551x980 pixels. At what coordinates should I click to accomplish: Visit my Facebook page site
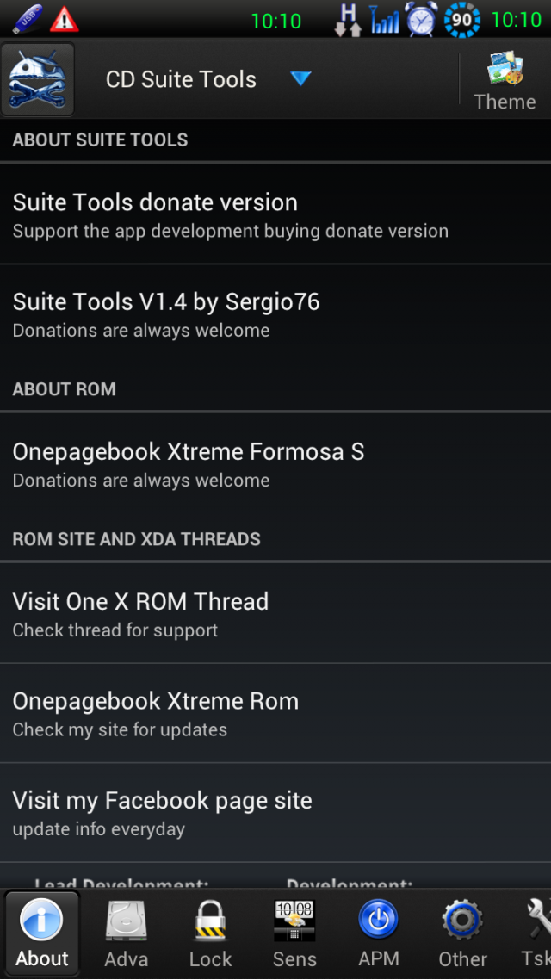275,812
